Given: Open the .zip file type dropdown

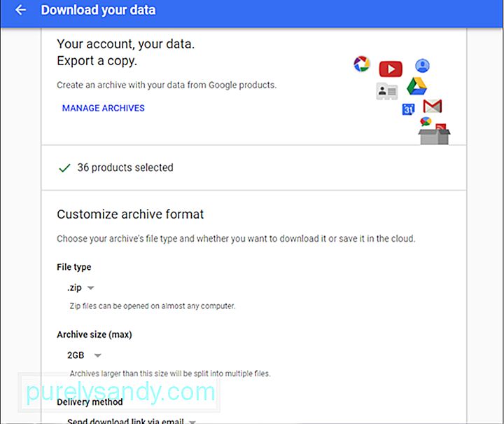Looking at the screenshot, I should point(80,287).
